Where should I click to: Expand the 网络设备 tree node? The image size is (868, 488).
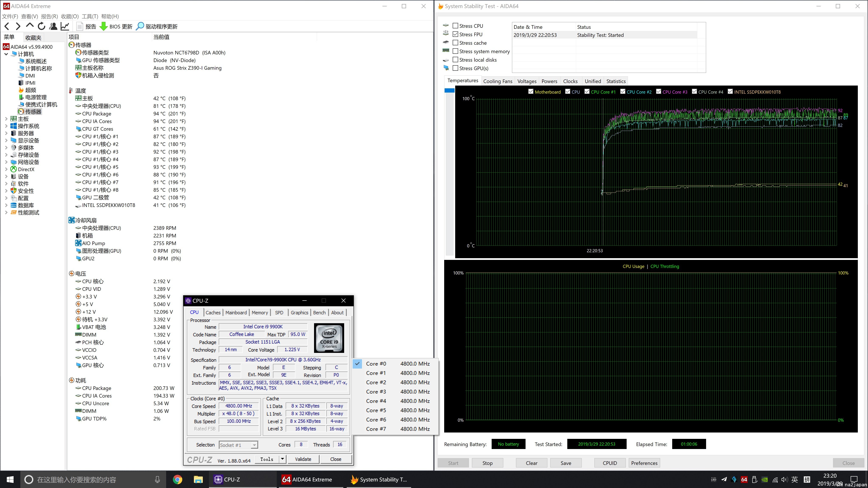point(6,162)
